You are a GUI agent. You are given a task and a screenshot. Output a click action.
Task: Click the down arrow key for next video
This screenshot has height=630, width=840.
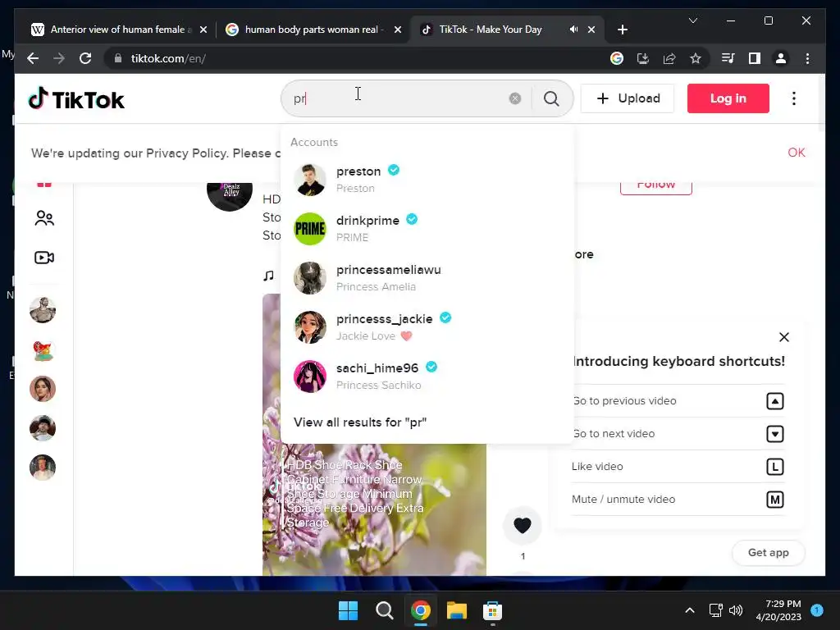(774, 434)
